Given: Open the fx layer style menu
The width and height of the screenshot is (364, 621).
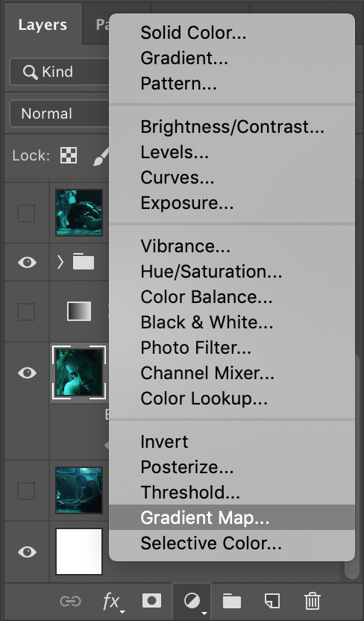Looking at the screenshot, I should (113, 602).
